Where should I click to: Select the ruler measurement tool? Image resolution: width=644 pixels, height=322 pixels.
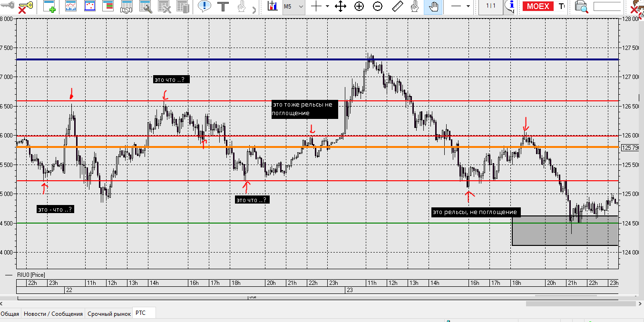click(397, 7)
